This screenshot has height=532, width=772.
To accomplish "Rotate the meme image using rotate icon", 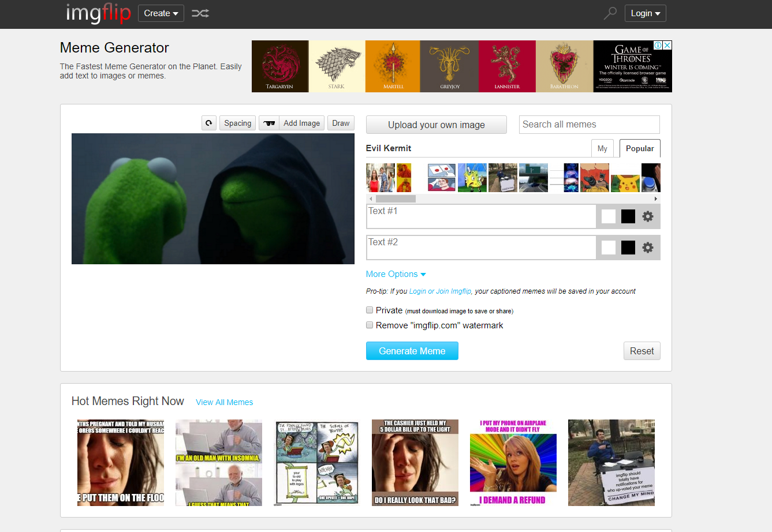I will tap(209, 123).
